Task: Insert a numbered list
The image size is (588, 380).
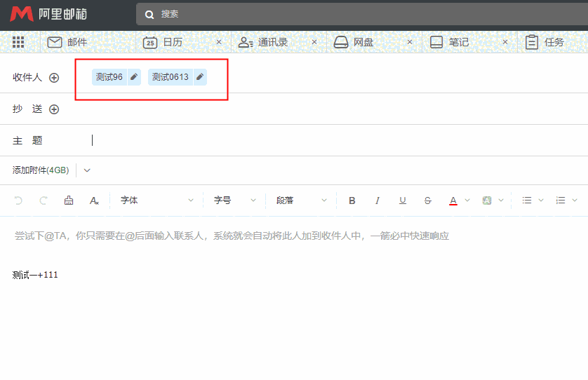Action: point(561,201)
